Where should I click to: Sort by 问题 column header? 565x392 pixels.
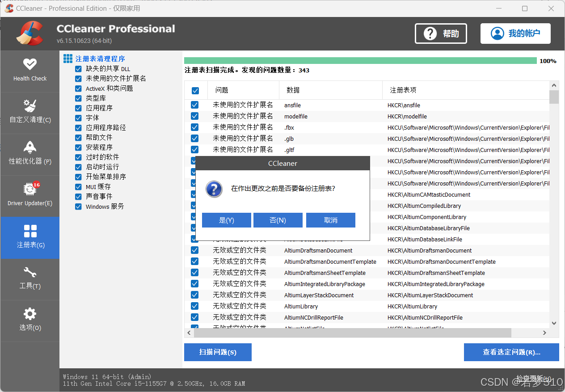243,90
